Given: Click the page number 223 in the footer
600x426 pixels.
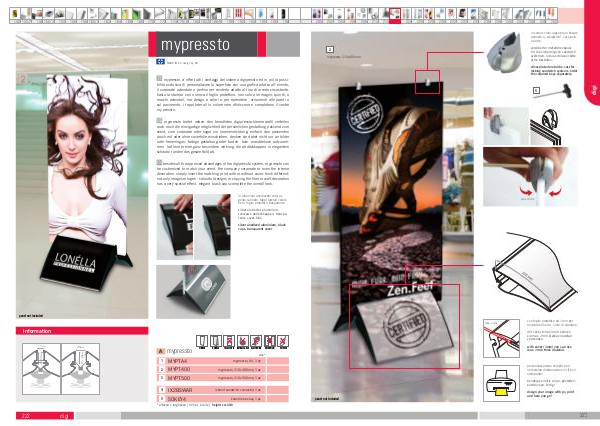Looking at the screenshot, I should pyautogui.click(x=583, y=415).
